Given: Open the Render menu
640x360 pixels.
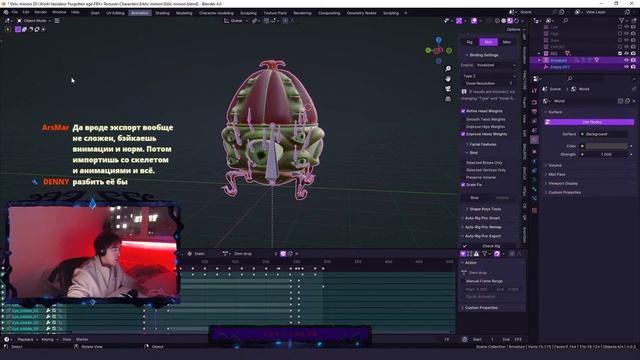Looking at the screenshot, I should [40, 12].
